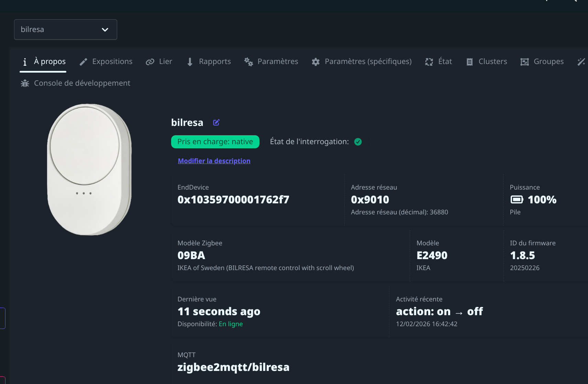The image size is (588, 384).
Task: Click the down-arrow icon of Rapports tab
Action: tap(190, 62)
